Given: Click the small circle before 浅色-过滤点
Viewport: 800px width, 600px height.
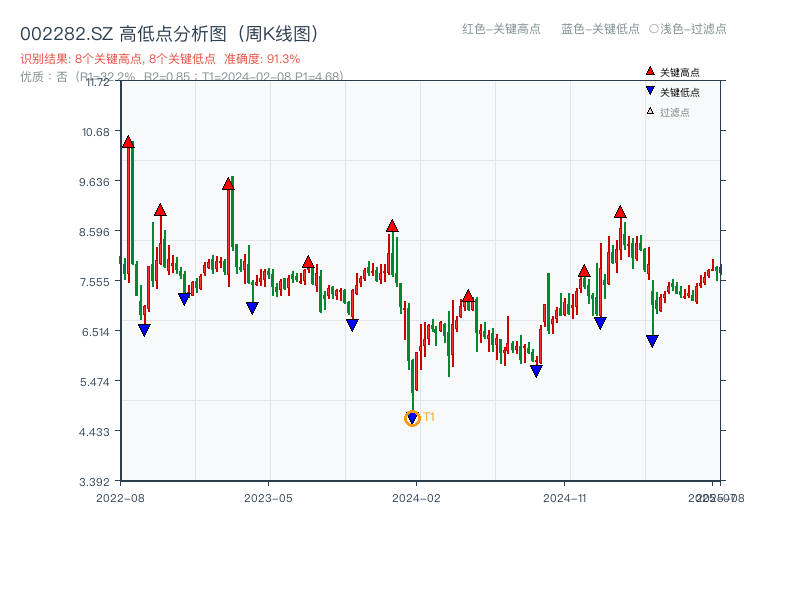Looking at the screenshot, I should coord(654,29).
